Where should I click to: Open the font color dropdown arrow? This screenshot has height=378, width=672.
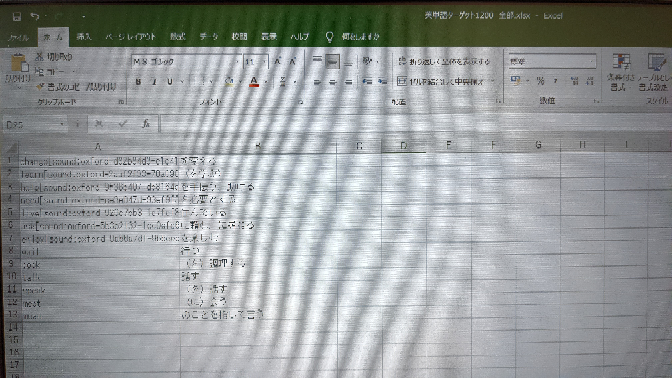[x=266, y=81]
